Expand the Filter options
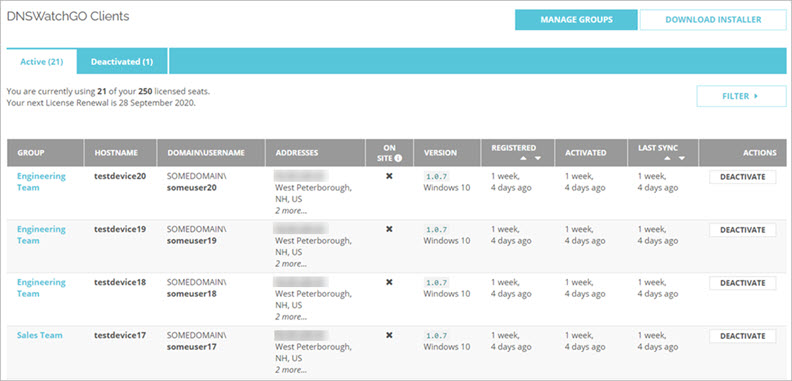 pyautogui.click(x=741, y=96)
